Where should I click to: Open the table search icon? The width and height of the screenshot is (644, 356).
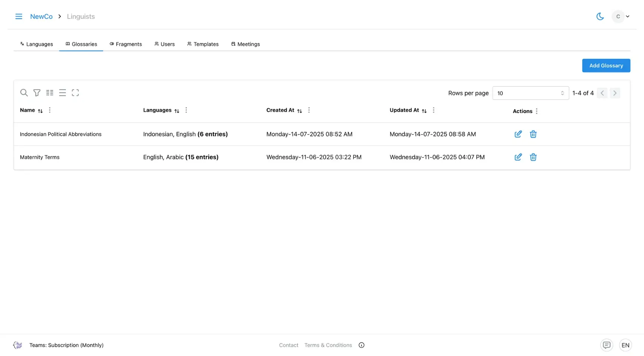click(24, 93)
